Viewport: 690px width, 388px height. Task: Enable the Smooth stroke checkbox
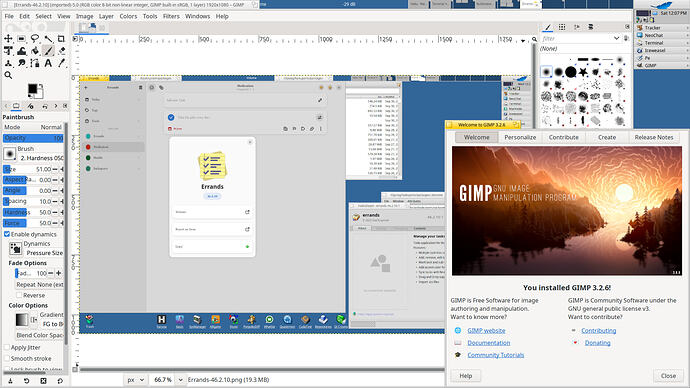point(7,359)
